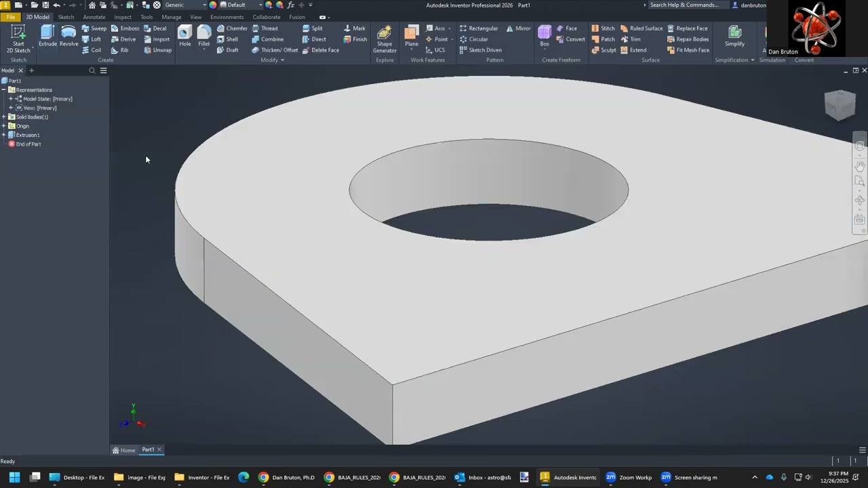Image resolution: width=868 pixels, height=488 pixels.
Task: Open Outlook Inbox from taskbar
Action: 483,477
